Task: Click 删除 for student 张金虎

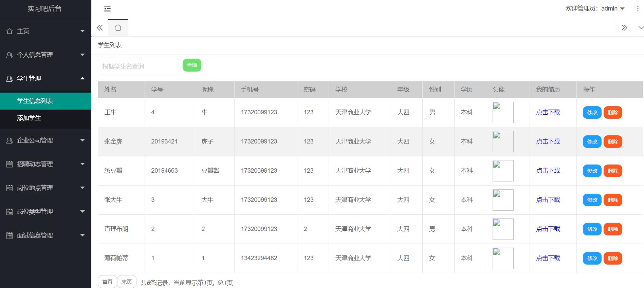Action: [x=613, y=141]
